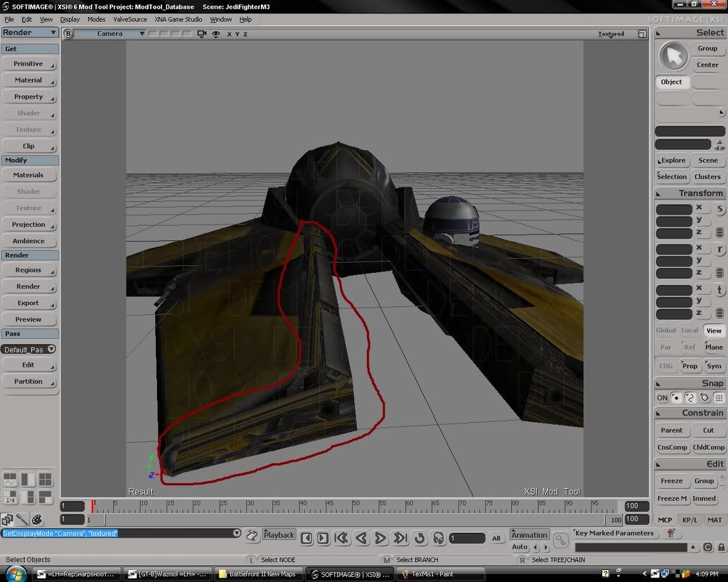Open command history dropdown arrow
The image size is (728, 582).
click(x=237, y=533)
